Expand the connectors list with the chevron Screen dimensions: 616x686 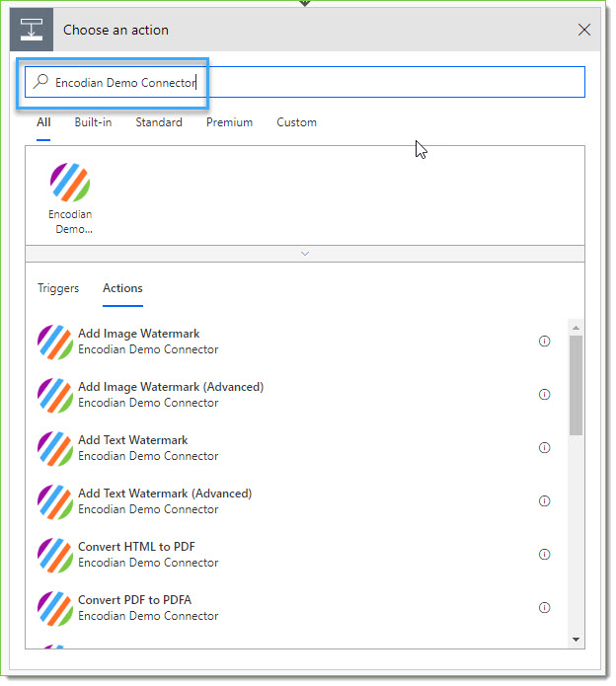coord(305,254)
